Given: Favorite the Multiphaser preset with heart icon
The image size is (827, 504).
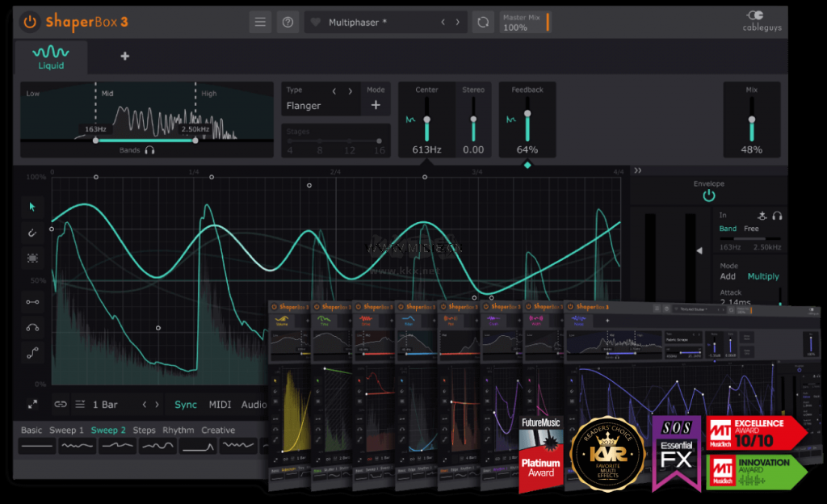Looking at the screenshot, I should (316, 23).
